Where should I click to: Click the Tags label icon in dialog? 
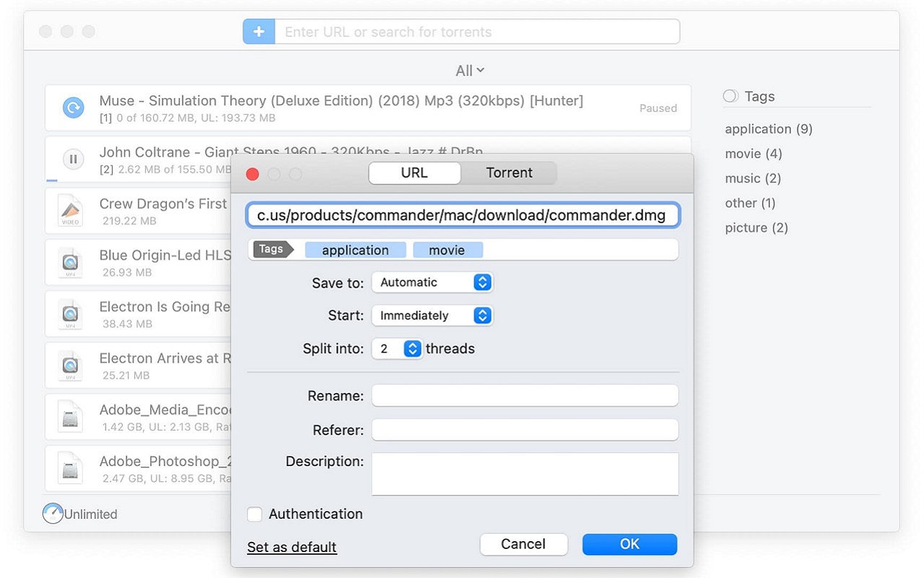tap(273, 249)
